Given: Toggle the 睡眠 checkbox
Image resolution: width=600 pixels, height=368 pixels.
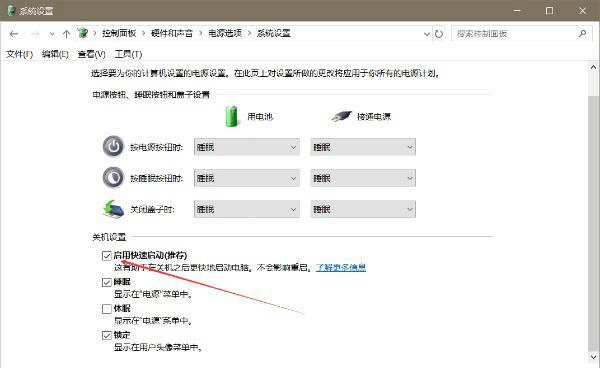Looking at the screenshot, I should pos(107,282).
